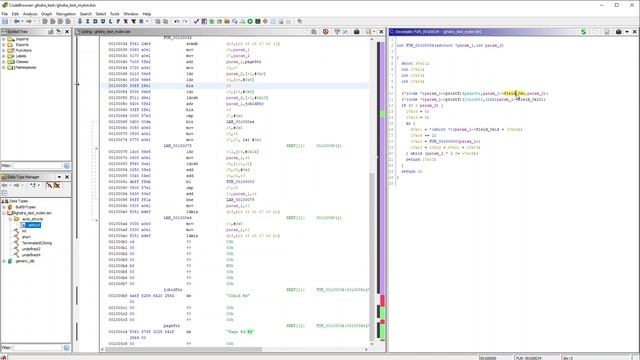Viewport: 640px width, 360px height.
Task: Click the export icon in the Decompiler header
Action: pyautogui.click(x=607, y=31)
